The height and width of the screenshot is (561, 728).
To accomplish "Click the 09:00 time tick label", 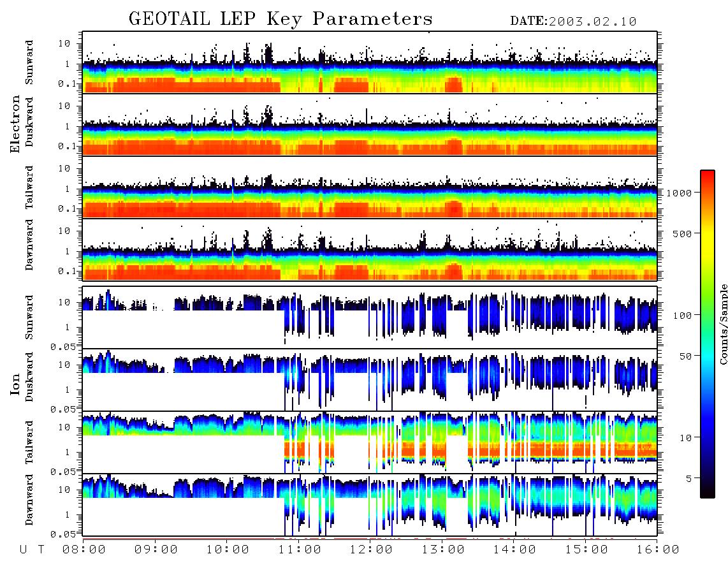I will coord(156,550).
